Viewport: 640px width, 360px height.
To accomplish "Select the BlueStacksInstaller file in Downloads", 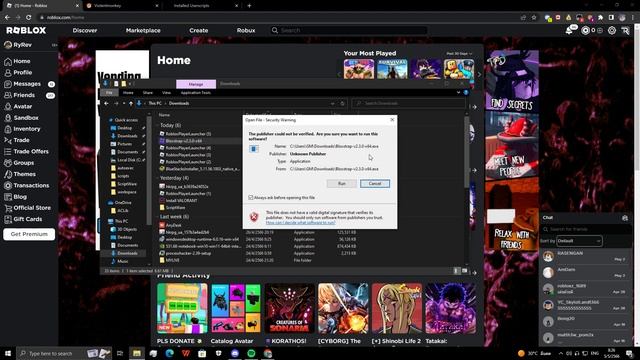I will (200, 169).
